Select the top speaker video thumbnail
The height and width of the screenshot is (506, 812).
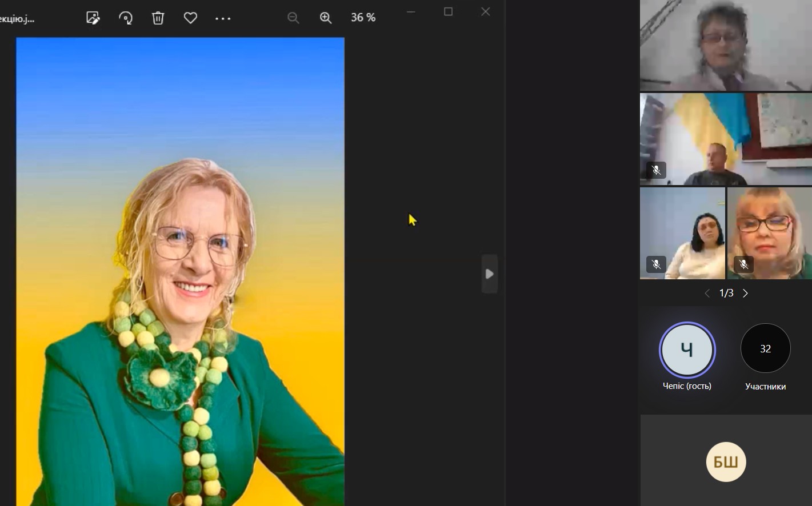point(726,46)
